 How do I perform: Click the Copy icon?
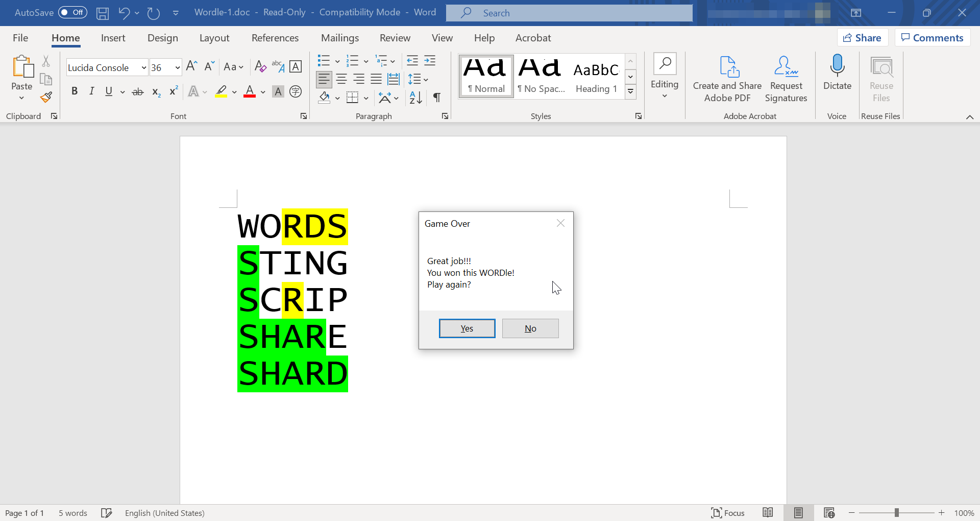click(x=46, y=79)
